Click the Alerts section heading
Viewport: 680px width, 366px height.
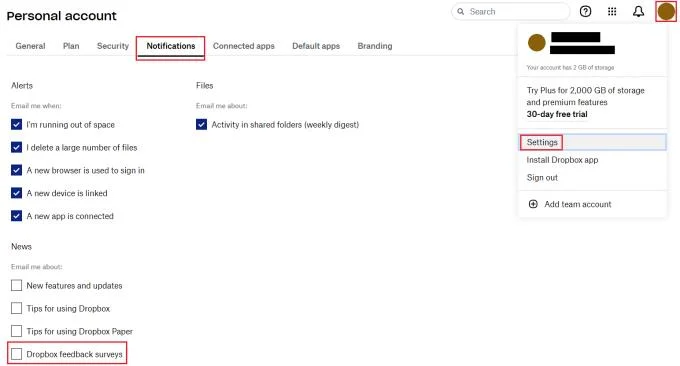pyautogui.click(x=22, y=85)
